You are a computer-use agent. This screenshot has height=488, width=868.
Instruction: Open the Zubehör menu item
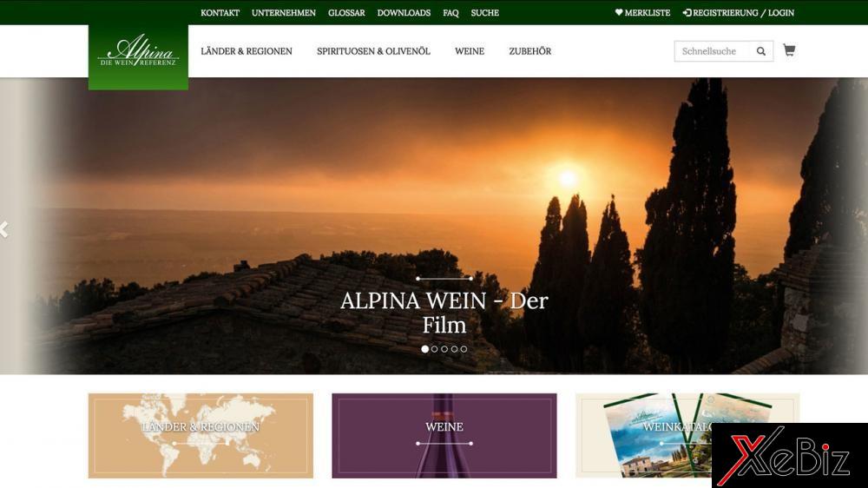coord(529,51)
